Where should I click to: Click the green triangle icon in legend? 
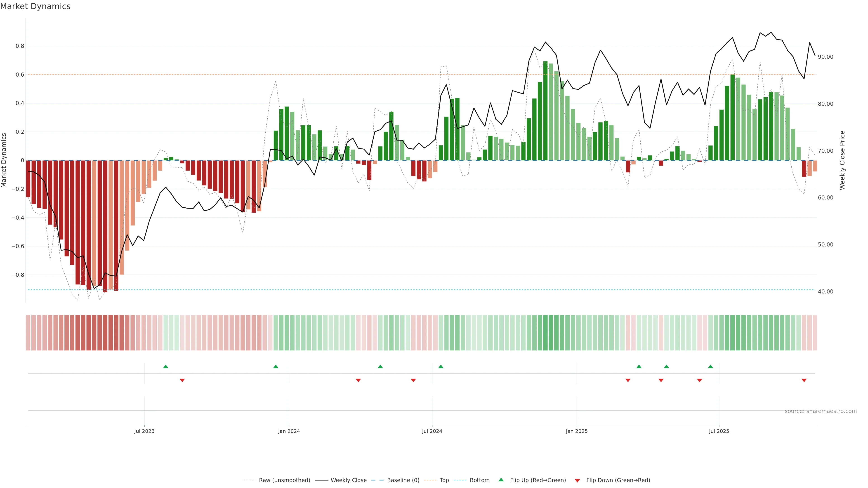point(501,480)
